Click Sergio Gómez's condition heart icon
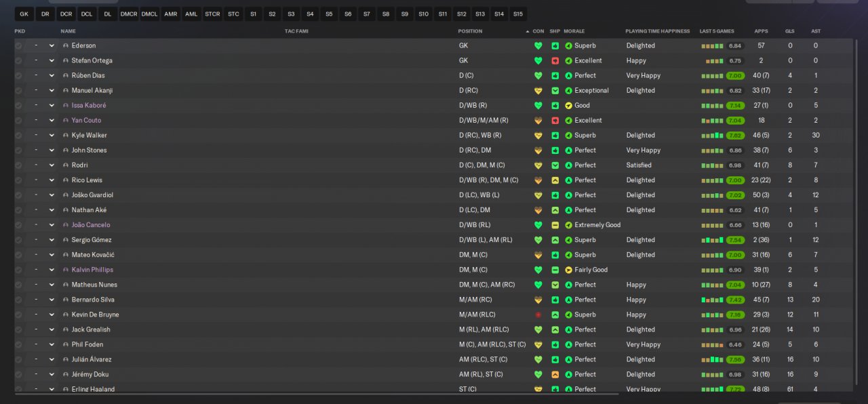Viewport: 868px width, 404px height. click(x=538, y=240)
